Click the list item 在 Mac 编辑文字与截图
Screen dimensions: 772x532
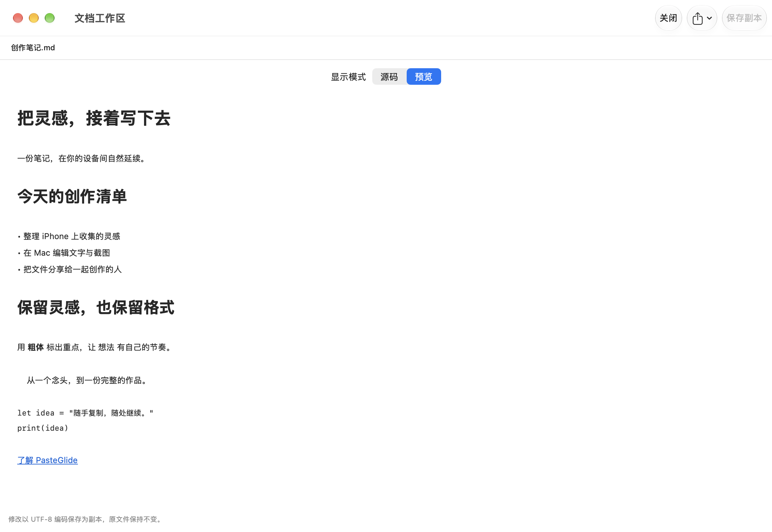point(67,253)
